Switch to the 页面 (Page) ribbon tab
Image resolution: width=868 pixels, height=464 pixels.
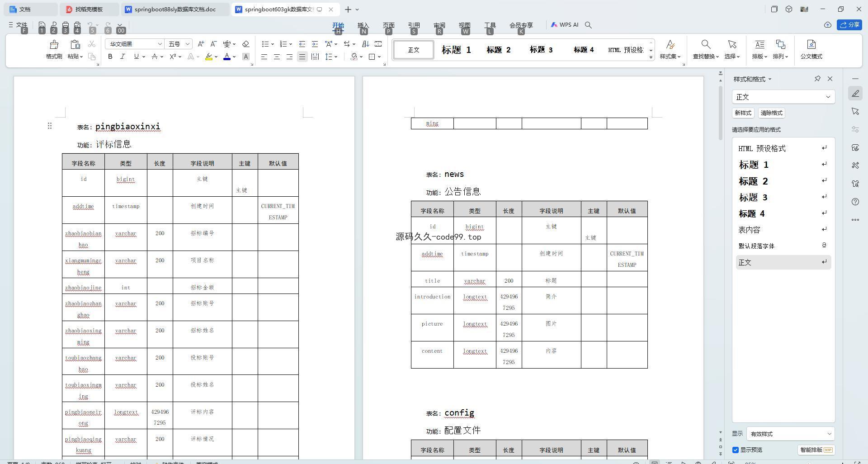pos(388,25)
